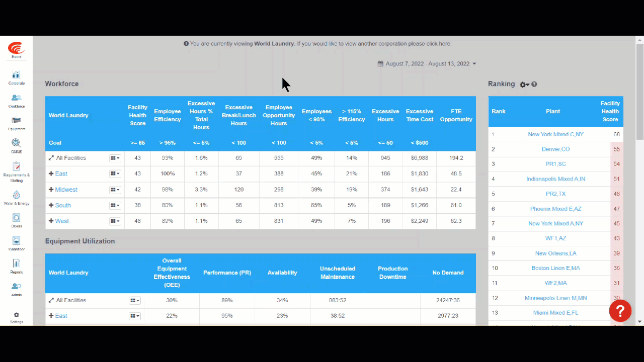Open the Workforce sidebar icon
Image resolution: width=644 pixels, height=362 pixels.
click(16, 98)
